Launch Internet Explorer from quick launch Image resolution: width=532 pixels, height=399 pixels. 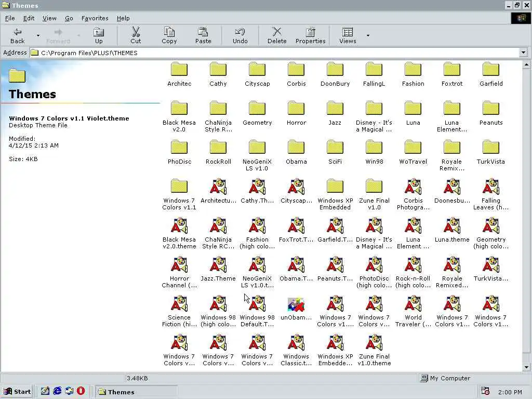[x=57, y=391]
